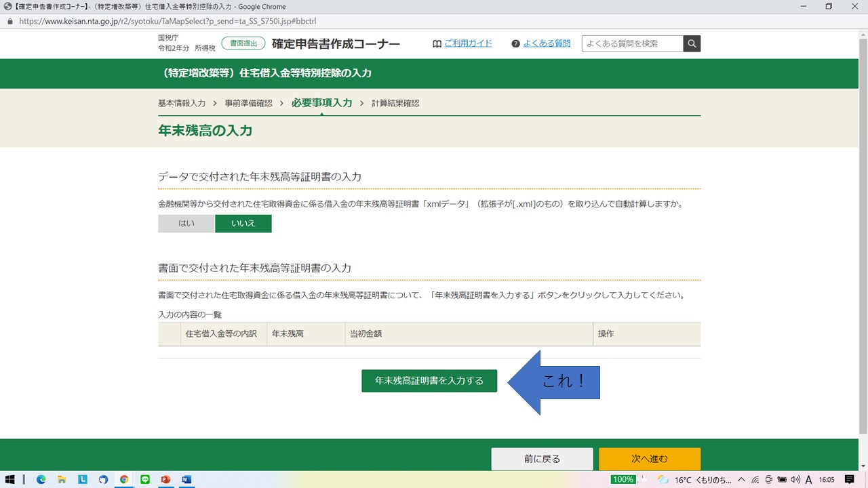Click the battery 100% indicator

click(x=623, y=479)
